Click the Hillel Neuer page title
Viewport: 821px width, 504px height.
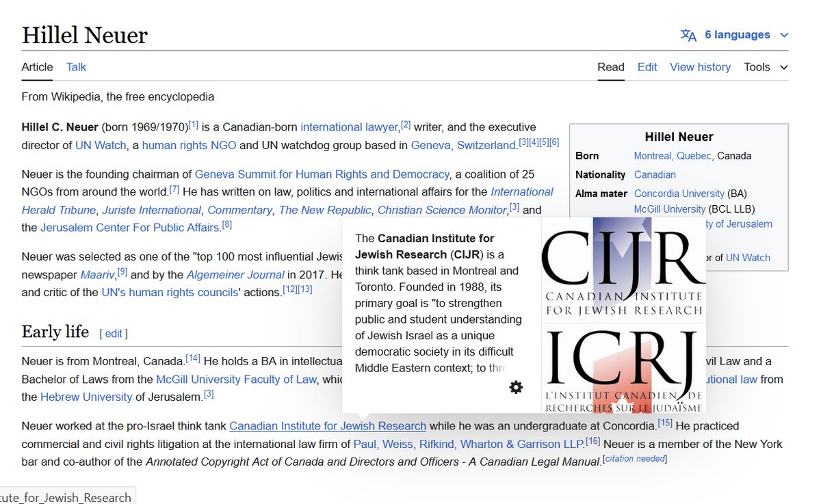(x=85, y=36)
